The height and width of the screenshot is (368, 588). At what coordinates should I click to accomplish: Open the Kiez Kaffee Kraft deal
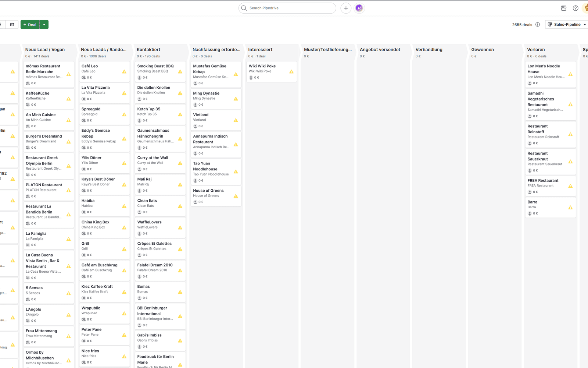[104, 292]
